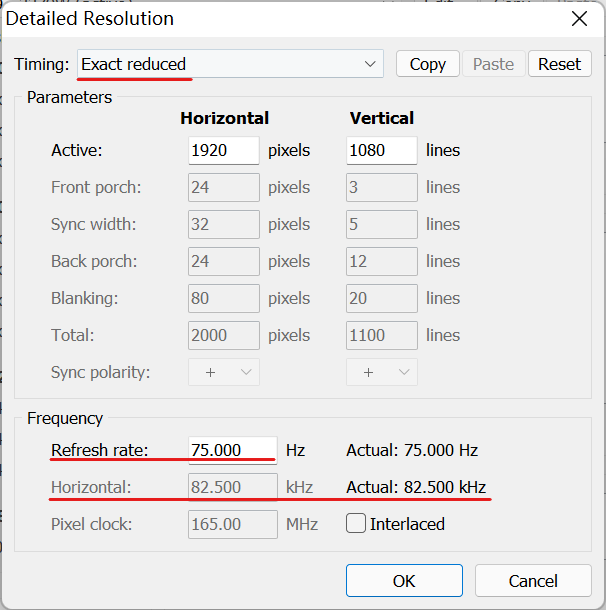606x610 pixels.
Task: Select the Refresh rate input field
Action: (x=232, y=450)
